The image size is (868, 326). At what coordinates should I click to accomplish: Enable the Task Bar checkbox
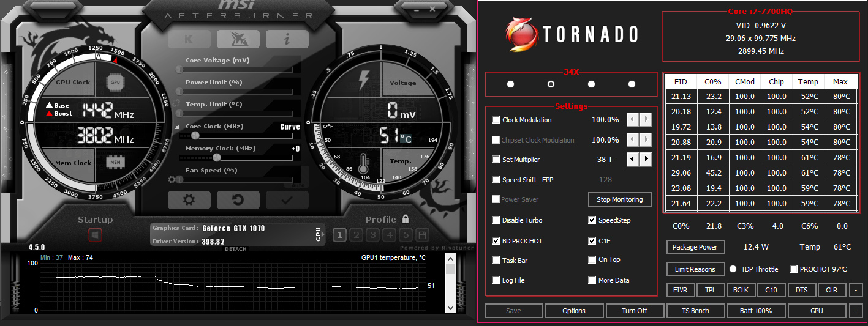496,261
